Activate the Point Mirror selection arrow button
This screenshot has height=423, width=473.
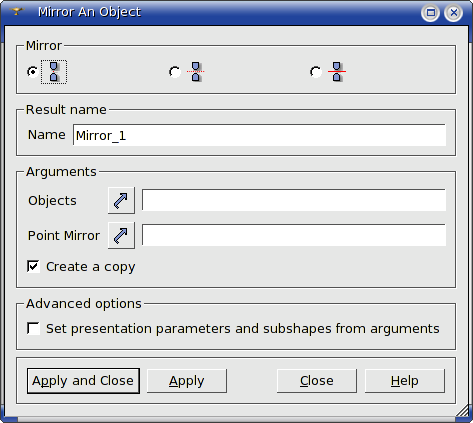pyautogui.click(x=121, y=235)
